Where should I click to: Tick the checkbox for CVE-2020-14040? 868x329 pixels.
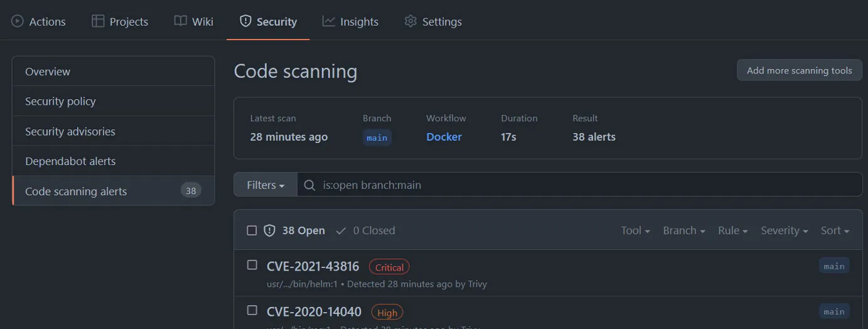tap(252, 310)
